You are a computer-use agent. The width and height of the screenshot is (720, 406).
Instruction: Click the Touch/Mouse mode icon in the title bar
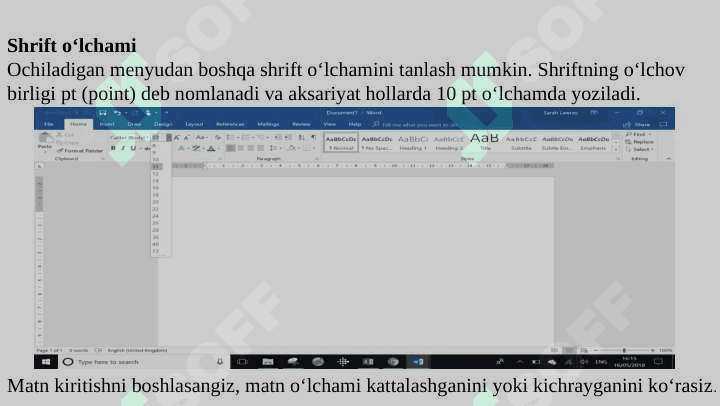click(x=148, y=113)
